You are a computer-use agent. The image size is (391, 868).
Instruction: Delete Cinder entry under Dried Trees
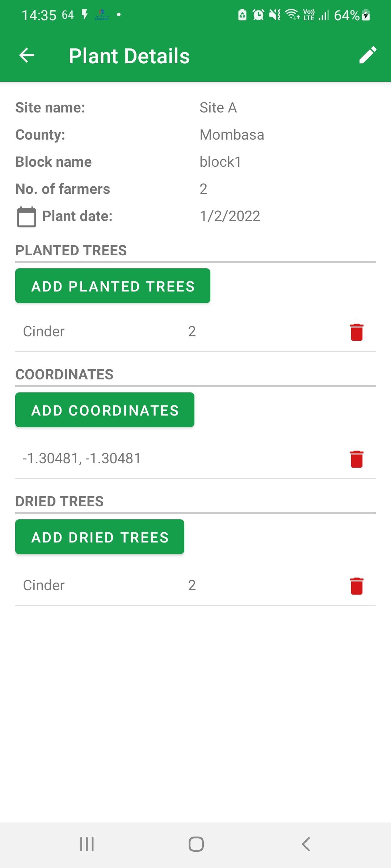point(357,586)
